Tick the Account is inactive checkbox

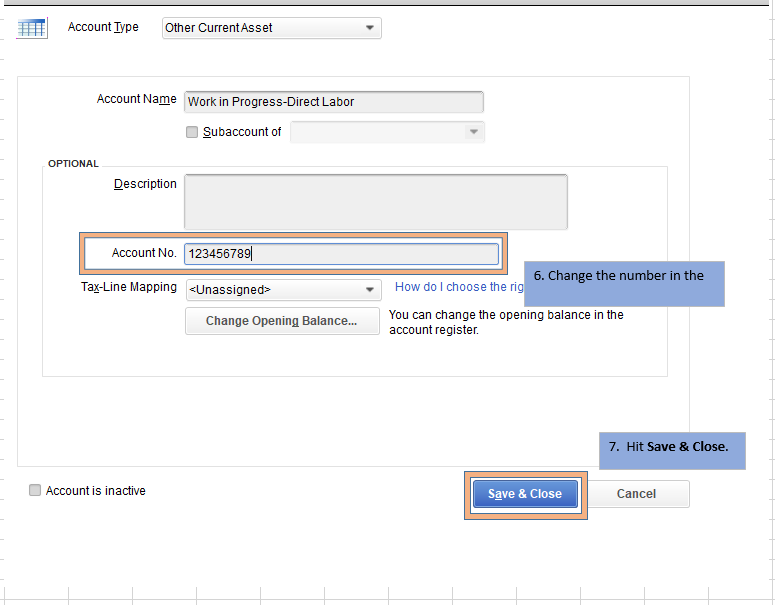point(36,491)
